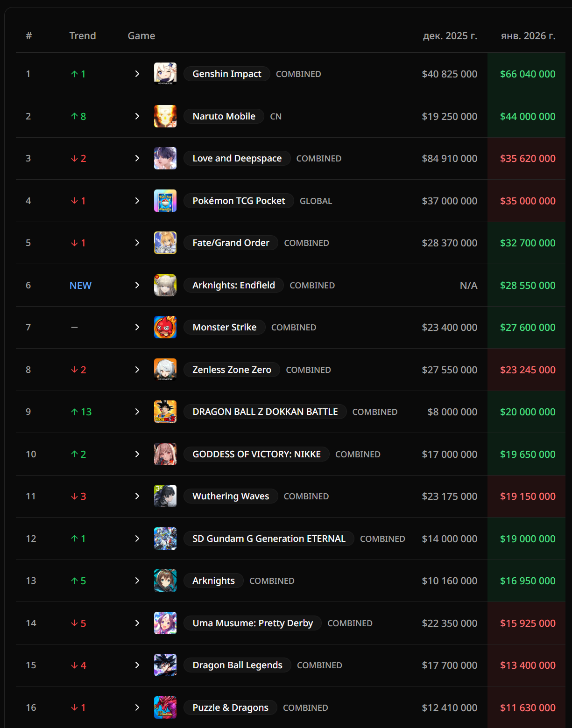Click the Monster Strike game icon
The image size is (572, 728).
click(165, 327)
